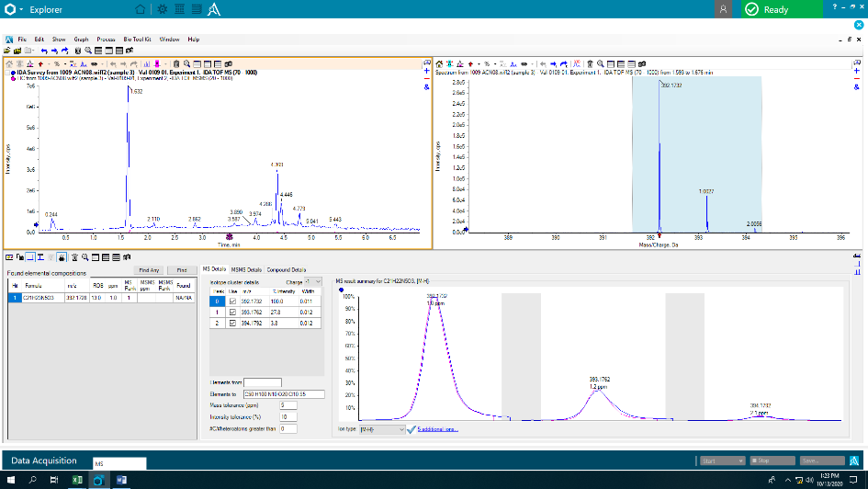Close the Explorer workspace with the round X
This screenshot has width=868, height=489.
click(859, 25)
